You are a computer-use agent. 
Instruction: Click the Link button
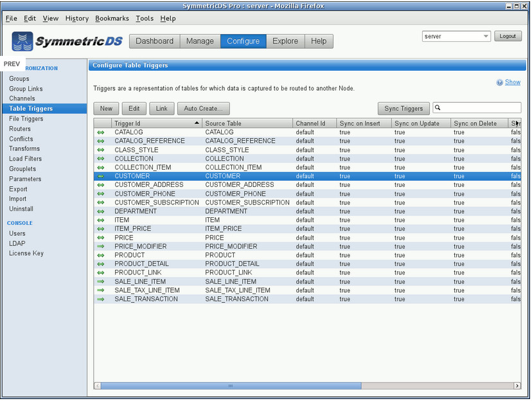point(161,109)
